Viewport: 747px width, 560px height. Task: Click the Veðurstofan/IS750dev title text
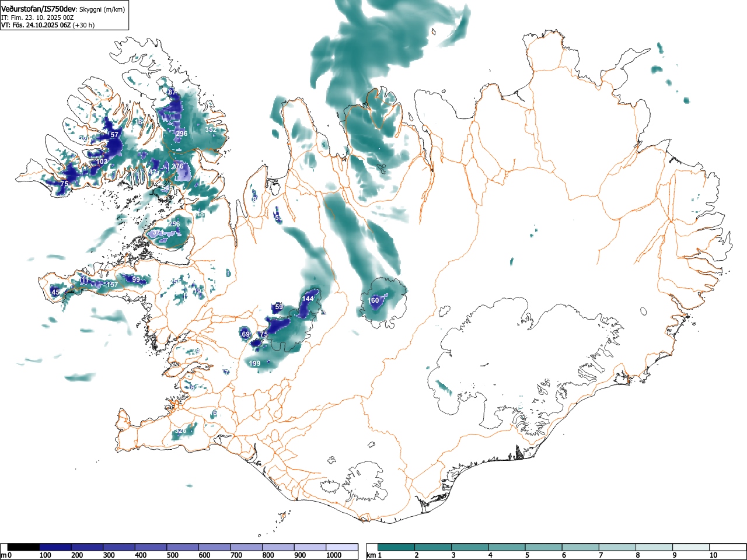pos(39,9)
